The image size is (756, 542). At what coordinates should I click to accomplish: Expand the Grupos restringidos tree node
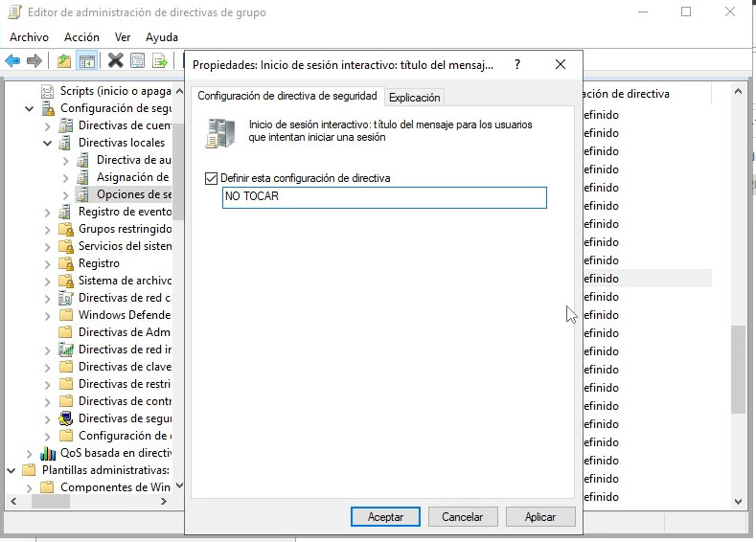click(48, 229)
